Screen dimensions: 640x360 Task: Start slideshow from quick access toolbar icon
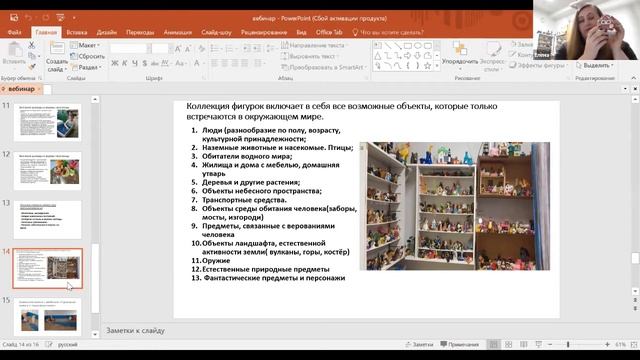tap(60, 18)
